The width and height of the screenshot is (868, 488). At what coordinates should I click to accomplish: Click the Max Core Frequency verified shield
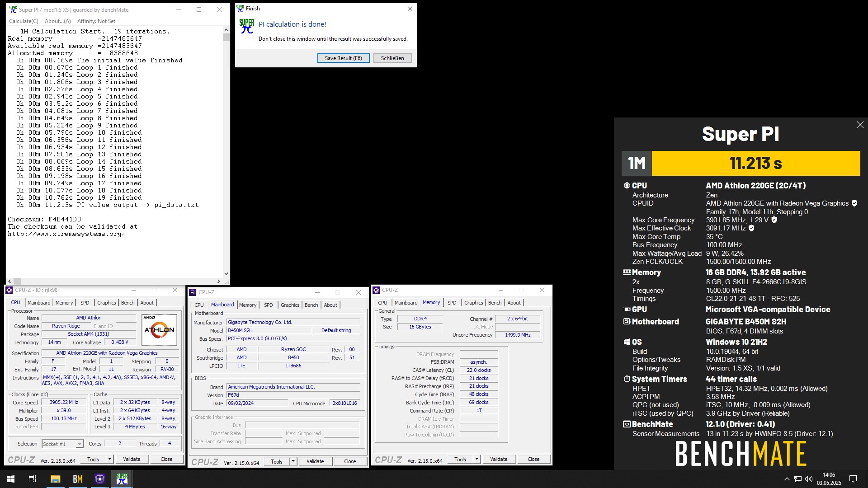click(774, 220)
